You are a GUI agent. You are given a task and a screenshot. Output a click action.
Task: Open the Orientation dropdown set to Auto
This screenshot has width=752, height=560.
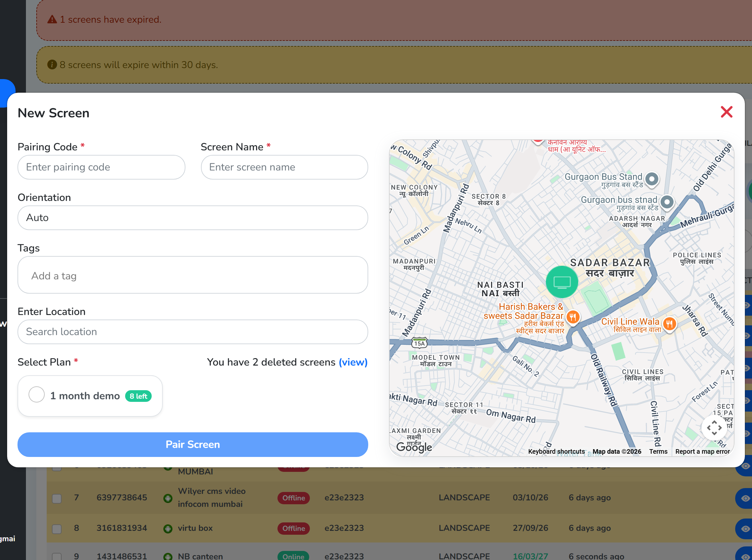[x=193, y=218]
